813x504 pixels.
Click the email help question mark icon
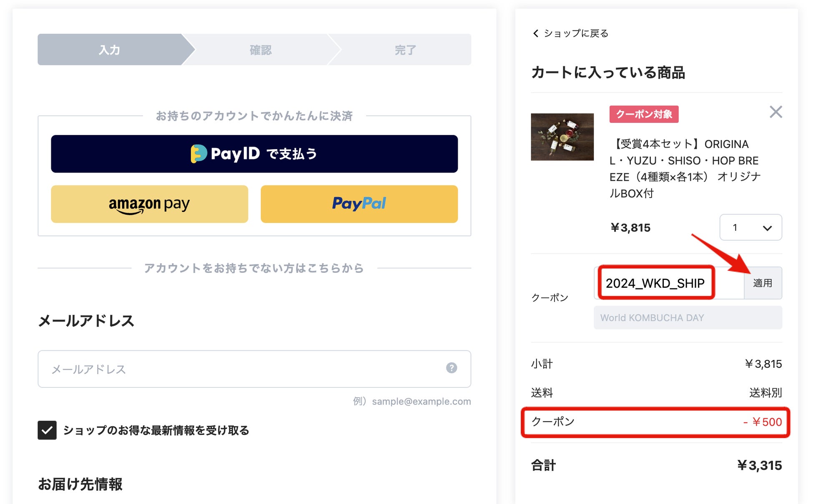(451, 368)
